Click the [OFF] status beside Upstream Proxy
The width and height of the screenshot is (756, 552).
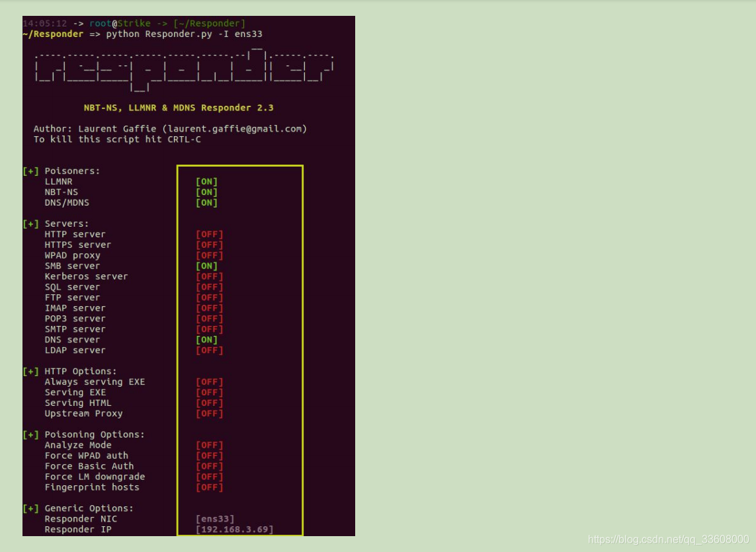209,414
